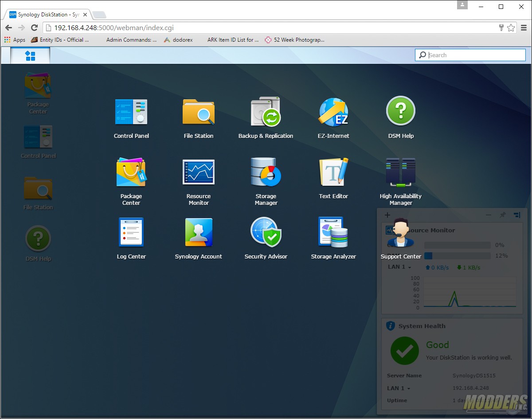532x419 pixels.
Task: Click the "System Health" widget title
Action: (x=422, y=326)
